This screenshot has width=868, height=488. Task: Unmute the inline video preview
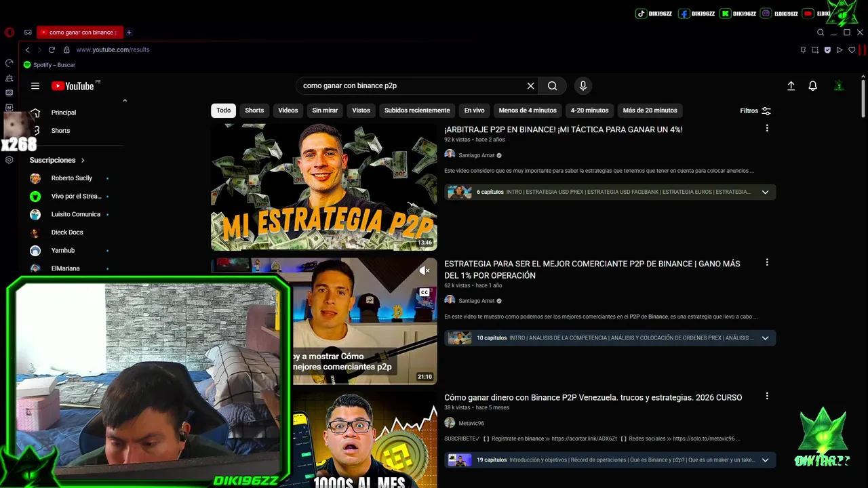point(425,270)
